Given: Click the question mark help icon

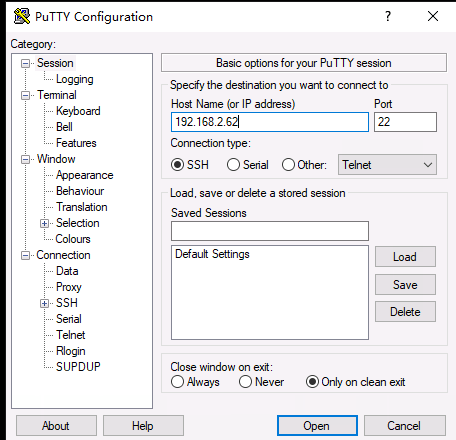Looking at the screenshot, I should 388,16.
